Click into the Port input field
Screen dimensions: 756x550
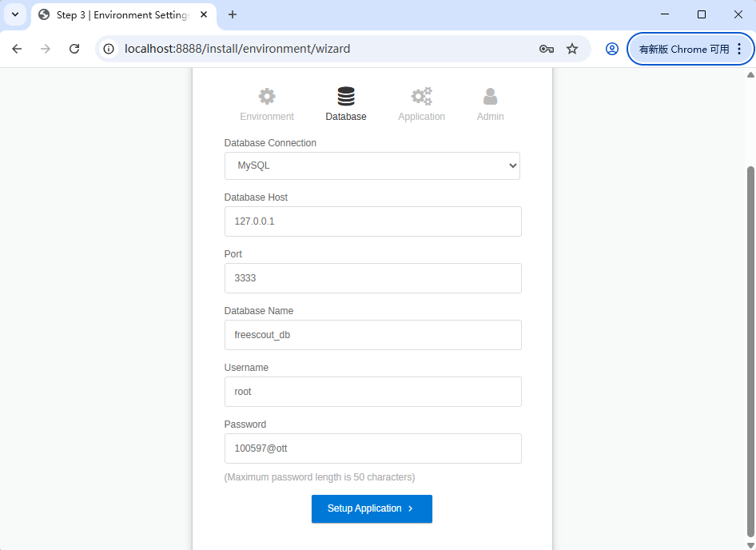tap(372, 278)
